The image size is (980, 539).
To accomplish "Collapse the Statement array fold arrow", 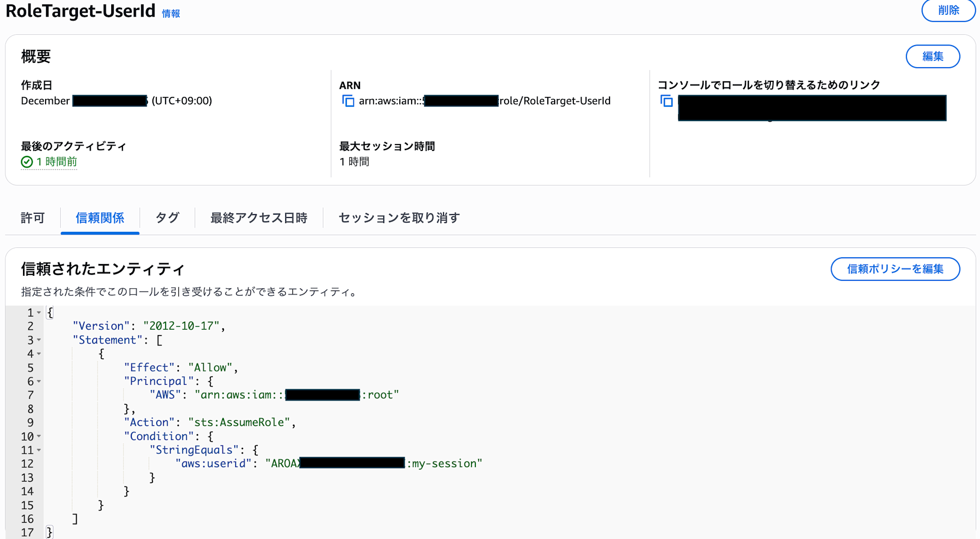I will coord(38,340).
